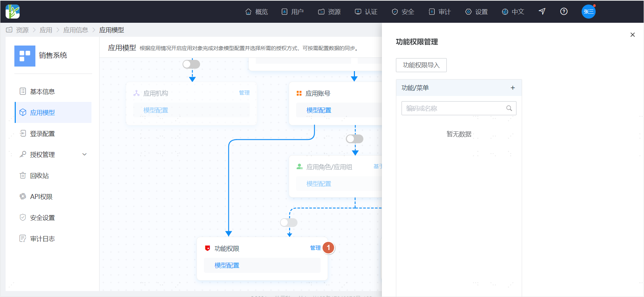Click the 应用机构 org-tree icon
The width and height of the screenshot is (644, 297).
tap(137, 93)
